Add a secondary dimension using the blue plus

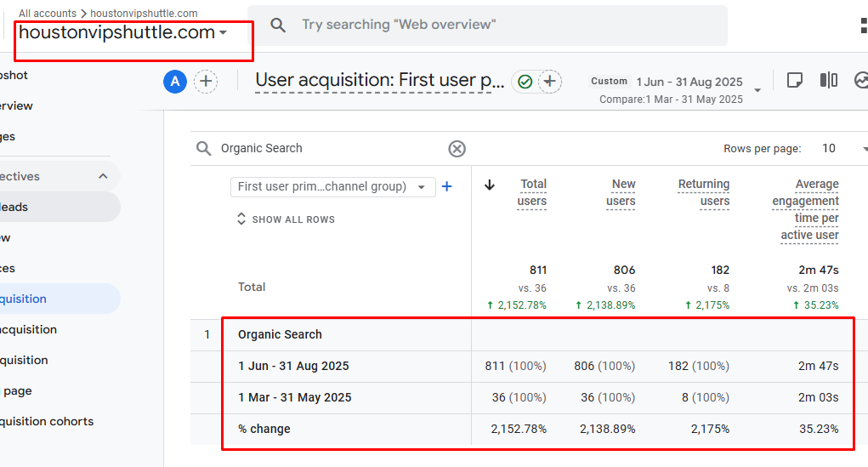[447, 186]
